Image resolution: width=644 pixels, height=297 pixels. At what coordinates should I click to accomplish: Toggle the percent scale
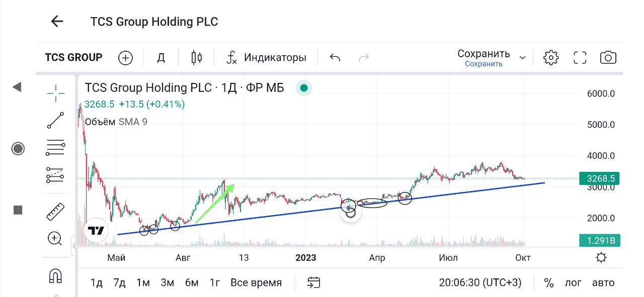(549, 282)
